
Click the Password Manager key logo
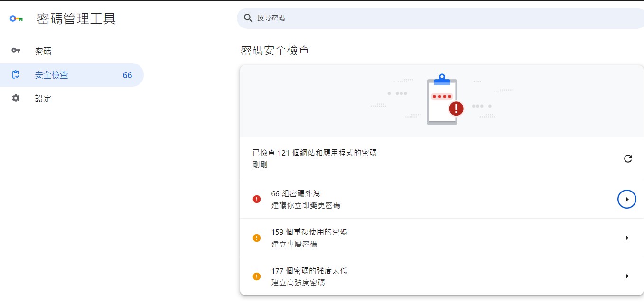pyautogui.click(x=16, y=19)
